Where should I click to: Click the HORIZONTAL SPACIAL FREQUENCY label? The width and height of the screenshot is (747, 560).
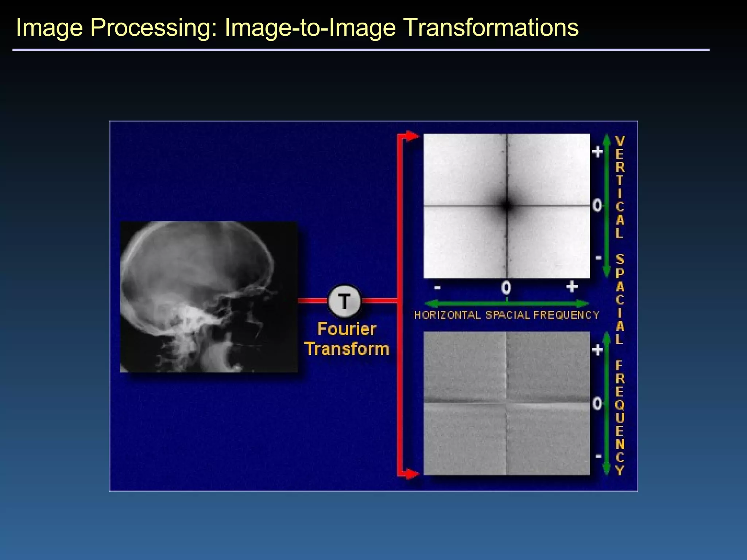pyautogui.click(x=506, y=315)
